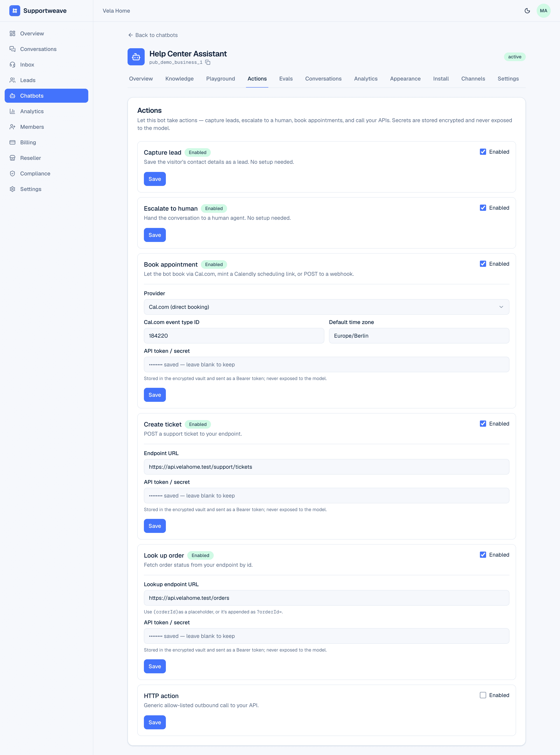Open the Channels tab
560x755 pixels.
point(473,79)
